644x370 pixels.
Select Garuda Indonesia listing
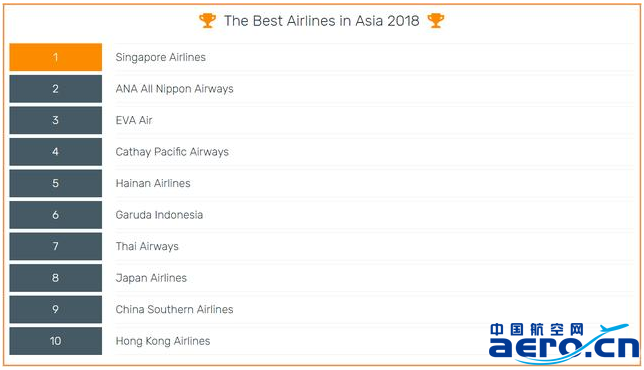coord(159,215)
